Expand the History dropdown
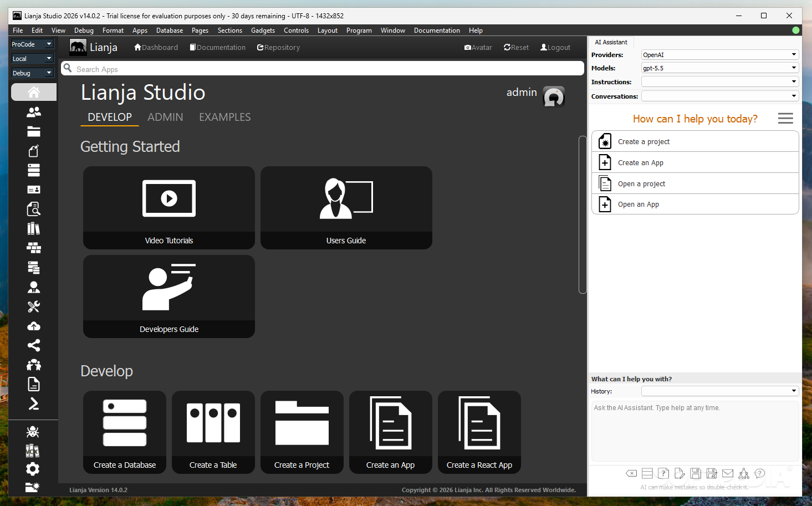The height and width of the screenshot is (506, 812). (720, 391)
